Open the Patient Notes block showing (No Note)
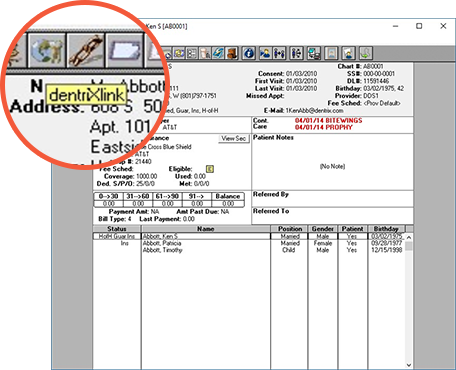 [x=332, y=162]
